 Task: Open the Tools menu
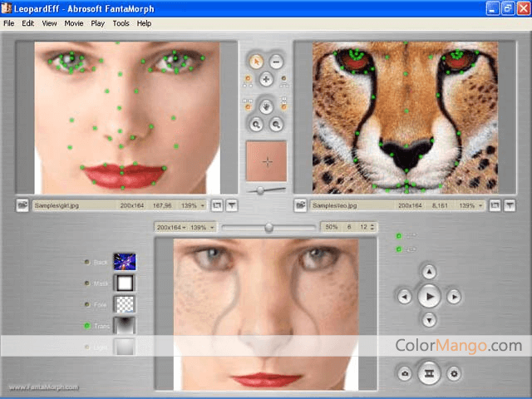(121, 23)
